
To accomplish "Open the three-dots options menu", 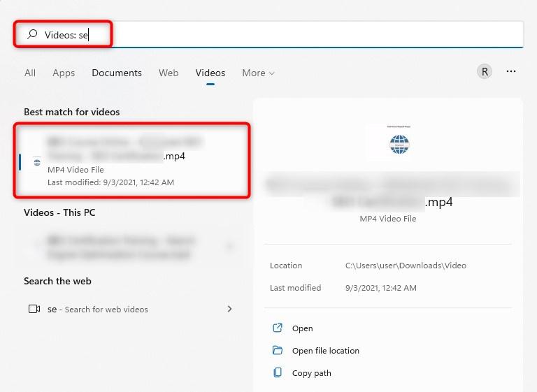I will point(511,71).
